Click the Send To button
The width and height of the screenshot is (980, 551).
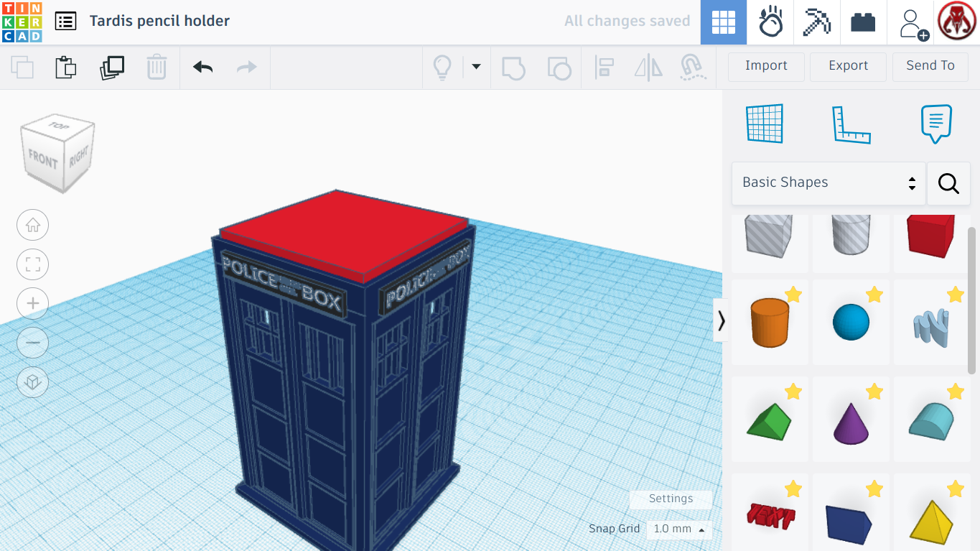point(930,66)
